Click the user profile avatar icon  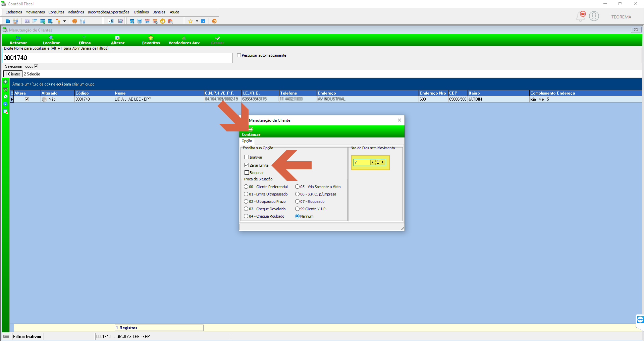(594, 16)
